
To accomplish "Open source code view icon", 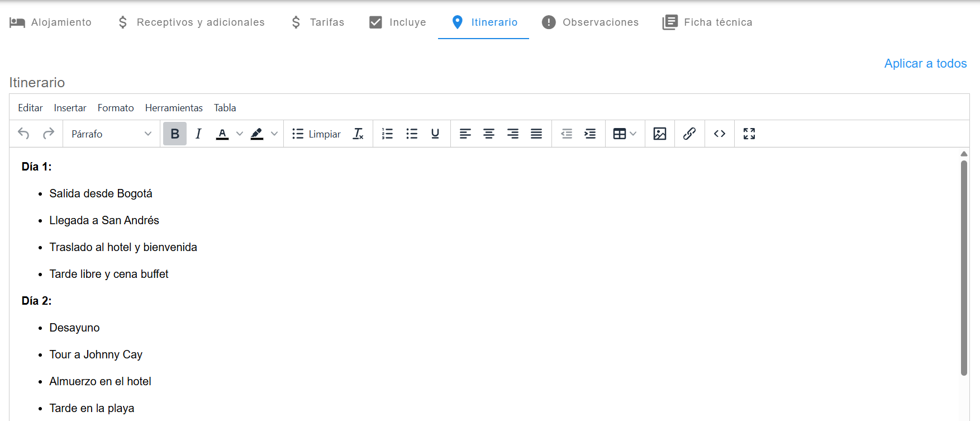I will [x=719, y=134].
